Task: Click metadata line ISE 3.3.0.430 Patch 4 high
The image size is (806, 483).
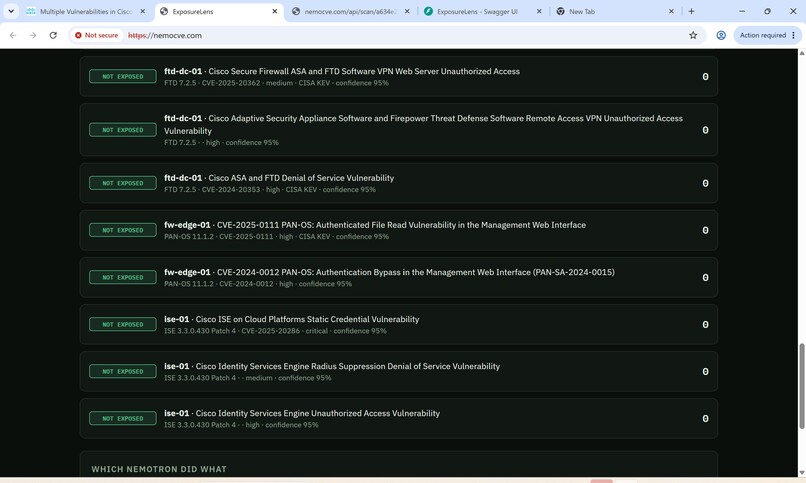Action: [241, 425]
